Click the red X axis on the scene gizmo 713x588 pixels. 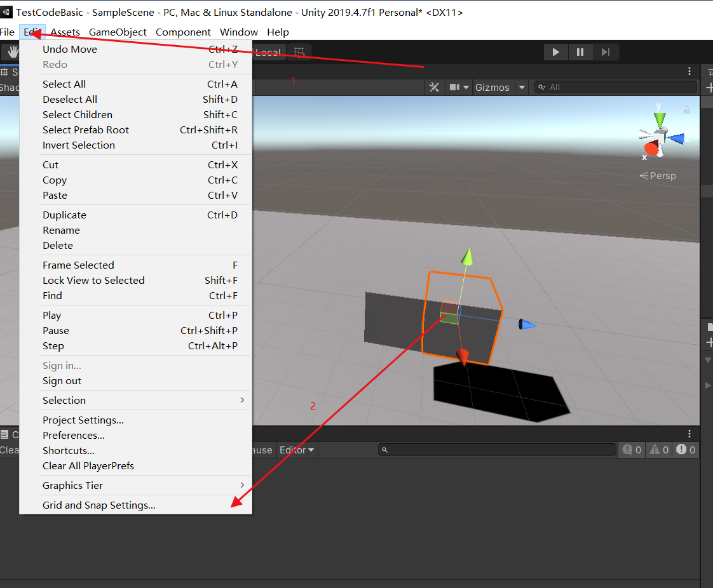click(x=651, y=150)
